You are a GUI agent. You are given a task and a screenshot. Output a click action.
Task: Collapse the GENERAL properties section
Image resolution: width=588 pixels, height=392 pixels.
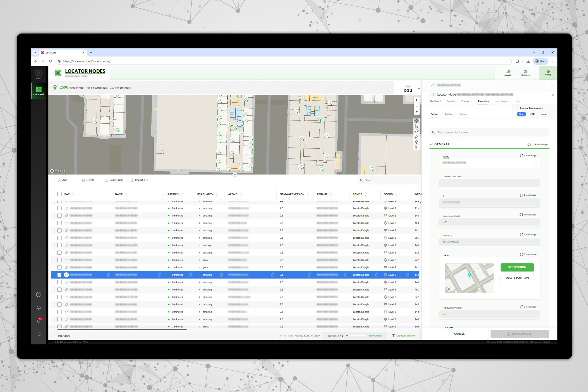tap(431, 144)
